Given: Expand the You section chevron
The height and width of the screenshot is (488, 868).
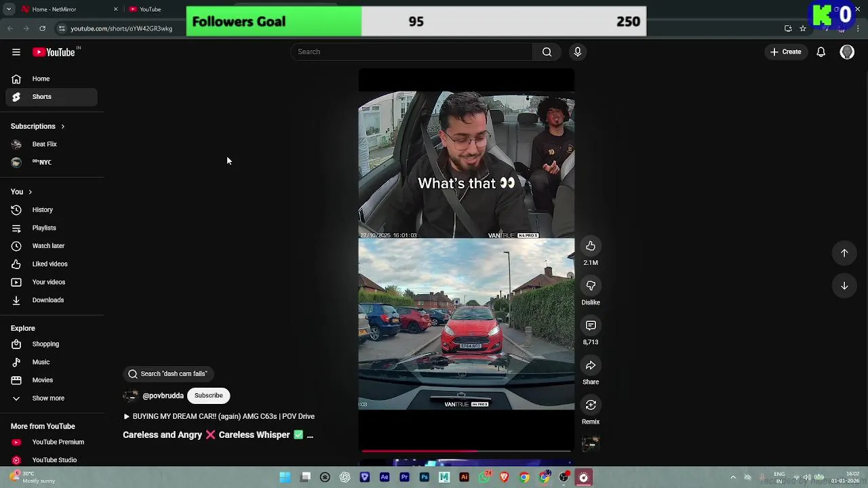Looking at the screenshot, I should pyautogui.click(x=30, y=192).
